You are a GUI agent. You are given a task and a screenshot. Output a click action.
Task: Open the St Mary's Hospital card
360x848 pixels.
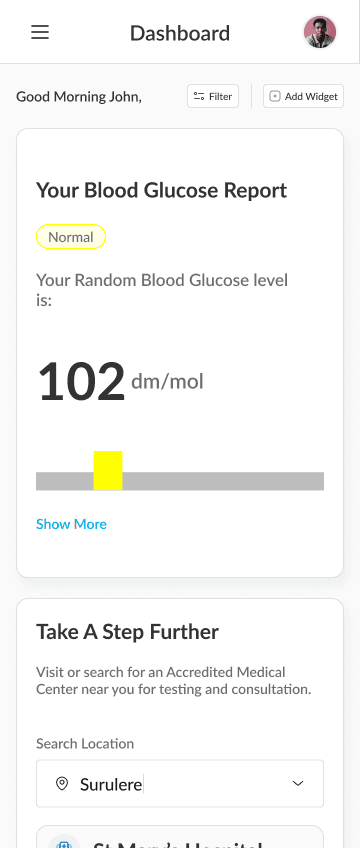point(180,837)
